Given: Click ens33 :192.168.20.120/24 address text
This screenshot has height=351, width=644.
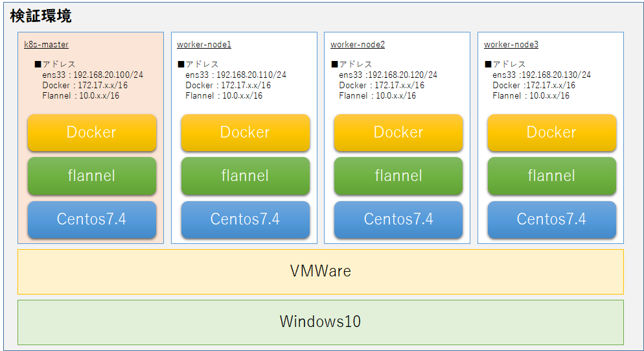Looking at the screenshot, I should click(x=388, y=75).
